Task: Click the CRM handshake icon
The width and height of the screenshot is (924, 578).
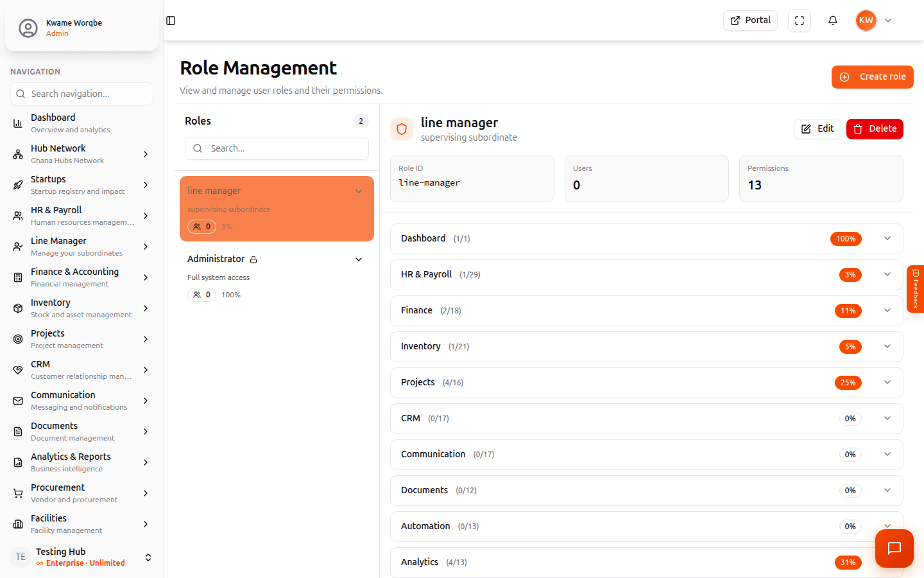Action: 18,370
